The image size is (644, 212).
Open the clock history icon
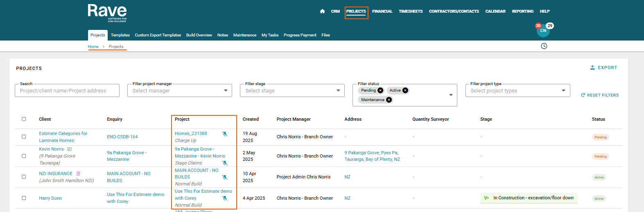(544, 46)
